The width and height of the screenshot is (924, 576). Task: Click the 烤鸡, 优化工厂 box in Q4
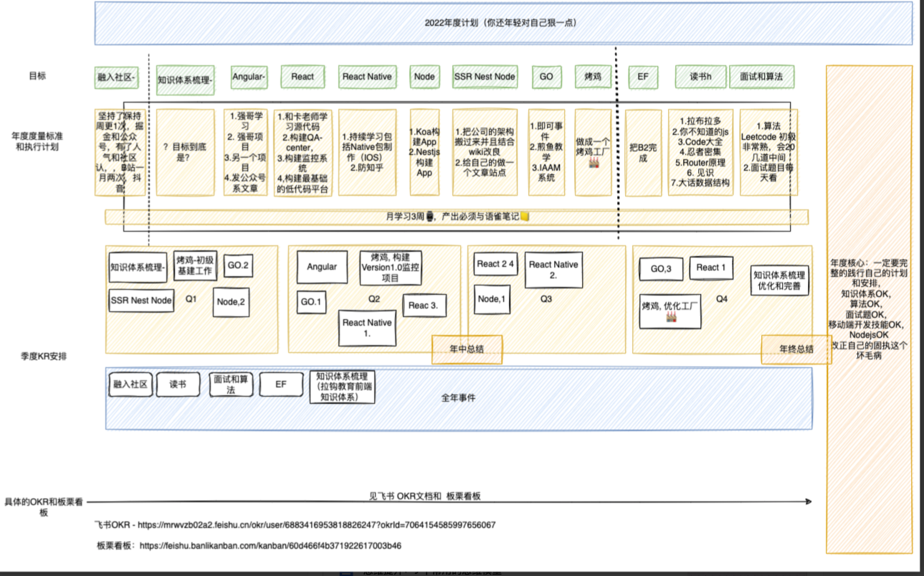[670, 311]
